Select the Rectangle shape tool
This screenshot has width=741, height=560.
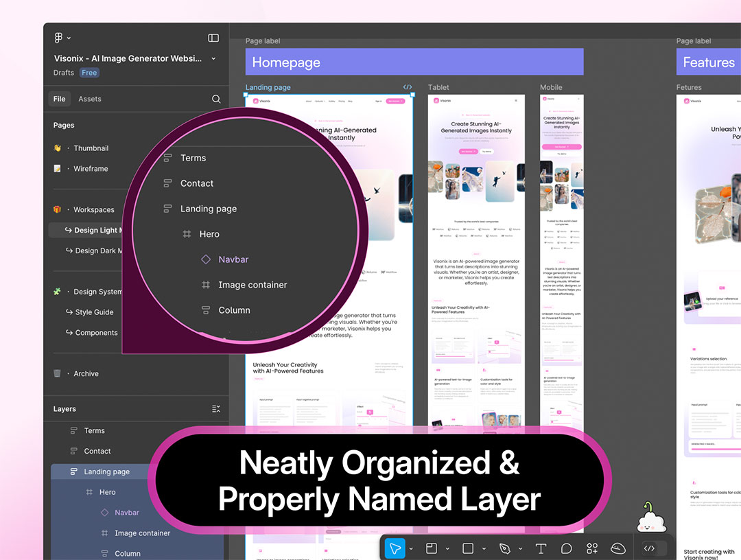pos(468,548)
